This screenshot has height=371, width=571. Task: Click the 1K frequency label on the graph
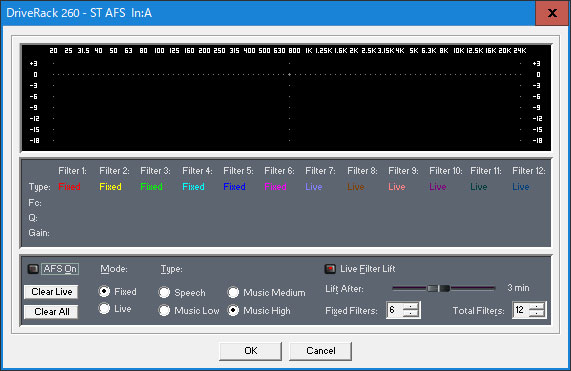click(309, 51)
